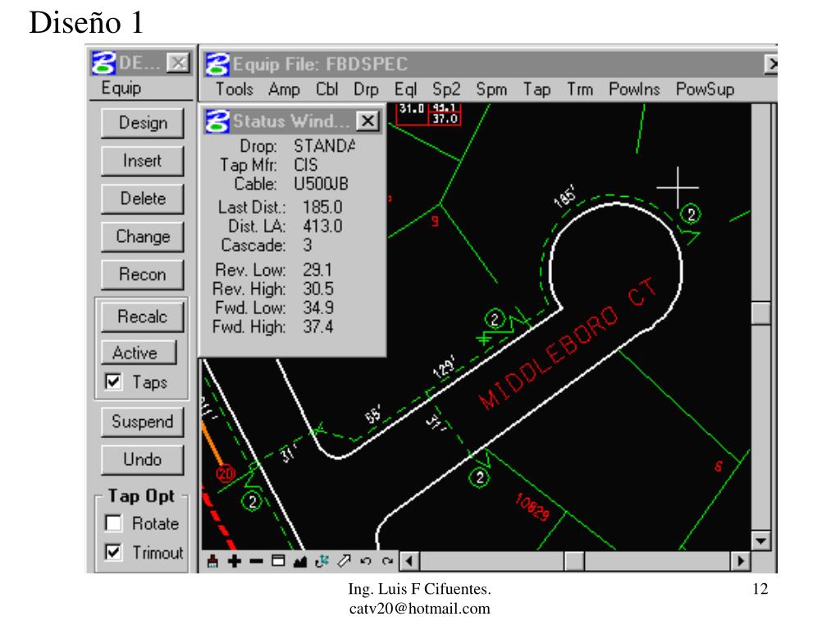
Task: Click the Delete button
Action: [x=143, y=199]
